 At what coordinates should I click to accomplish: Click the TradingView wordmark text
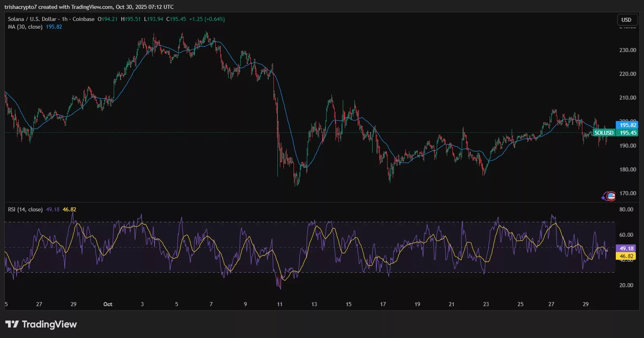pos(49,324)
